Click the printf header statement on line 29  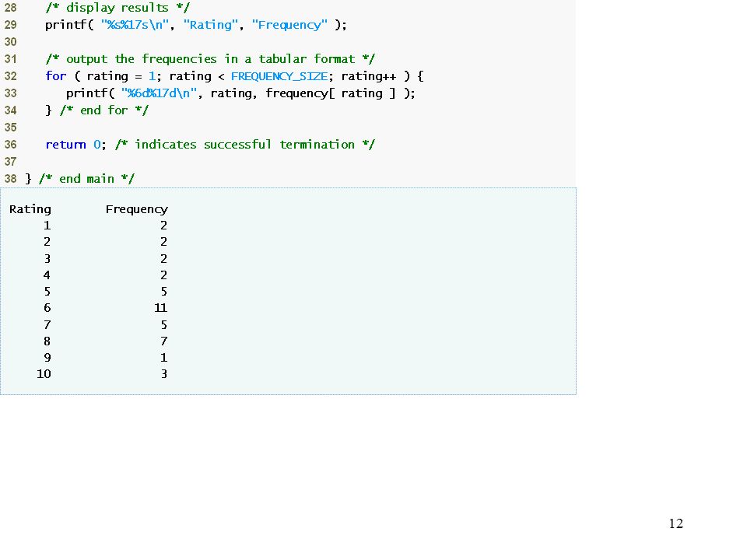(x=196, y=25)
